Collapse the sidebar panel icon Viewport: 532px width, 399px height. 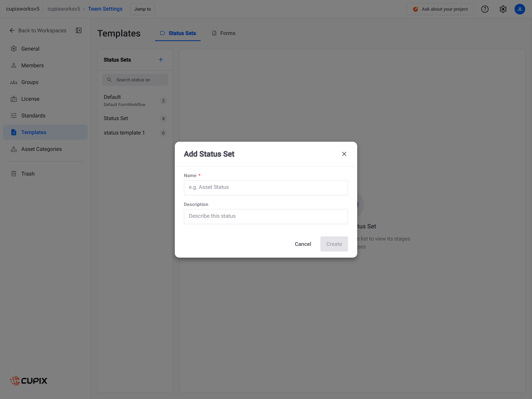coord(79,30)
